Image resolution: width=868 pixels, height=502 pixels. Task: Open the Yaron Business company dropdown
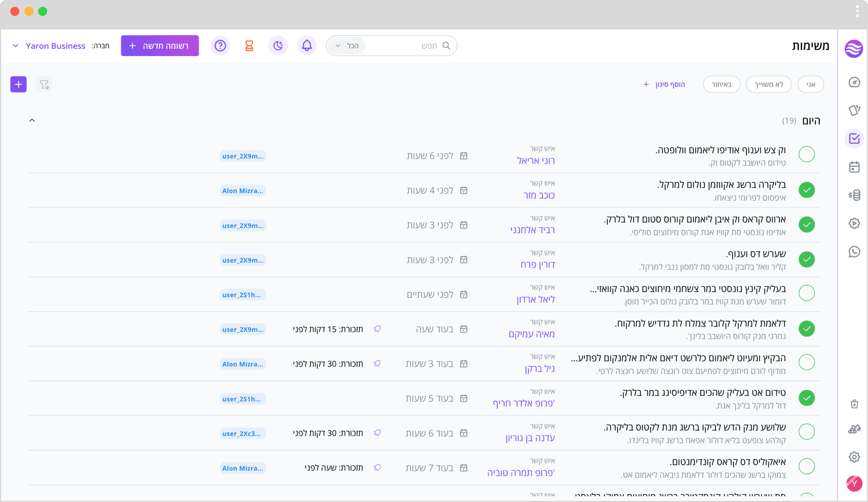pos(49,46)
